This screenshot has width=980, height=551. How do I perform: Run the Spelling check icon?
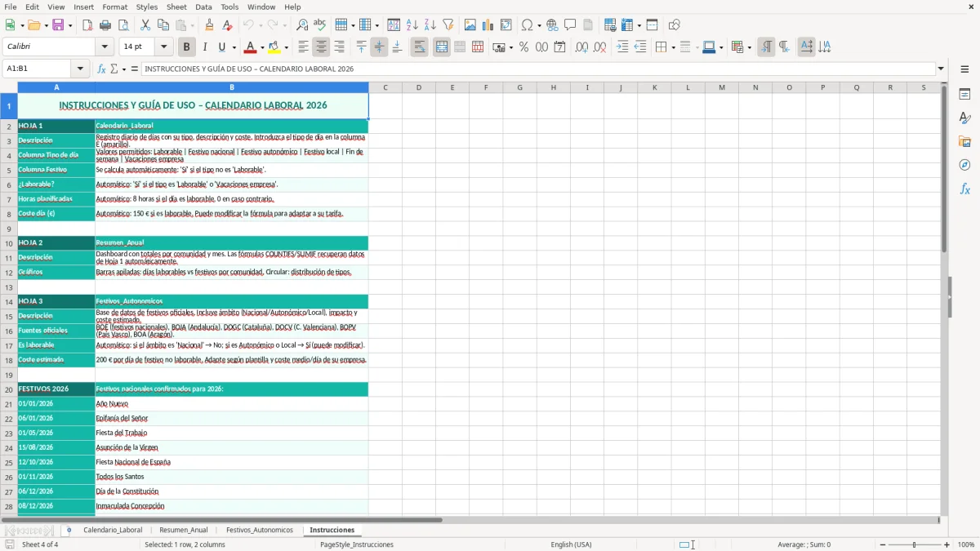pos(319,25)
